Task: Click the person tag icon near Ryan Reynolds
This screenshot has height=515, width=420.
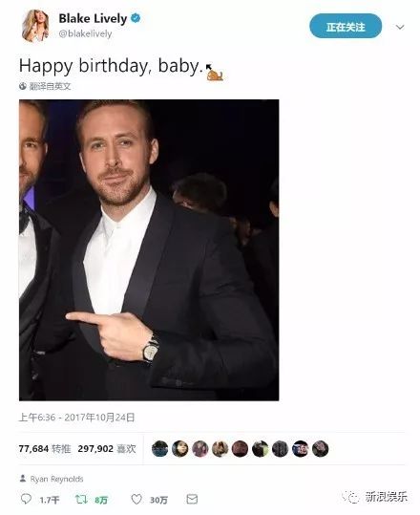Action: point(23,478)
